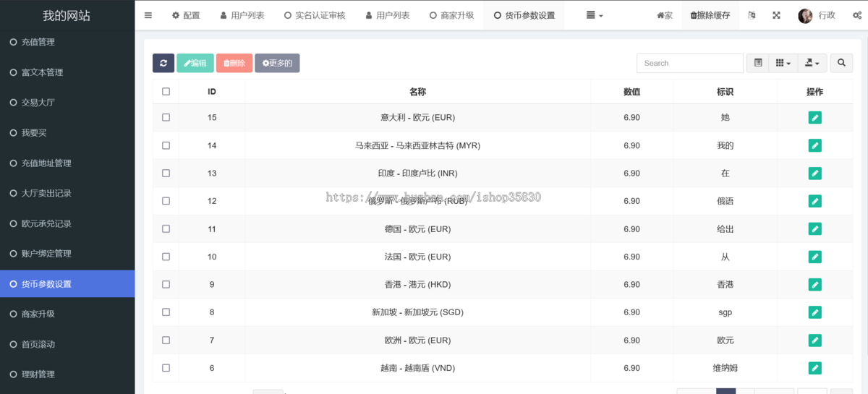Click the 马来西亚林吉特 (MYR) name cell
The image size is (868, 394).
[x=418, y=145]
